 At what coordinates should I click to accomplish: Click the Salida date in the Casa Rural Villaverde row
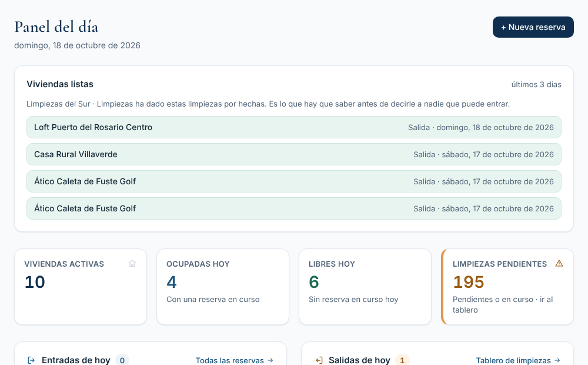(x=483, y=154)
